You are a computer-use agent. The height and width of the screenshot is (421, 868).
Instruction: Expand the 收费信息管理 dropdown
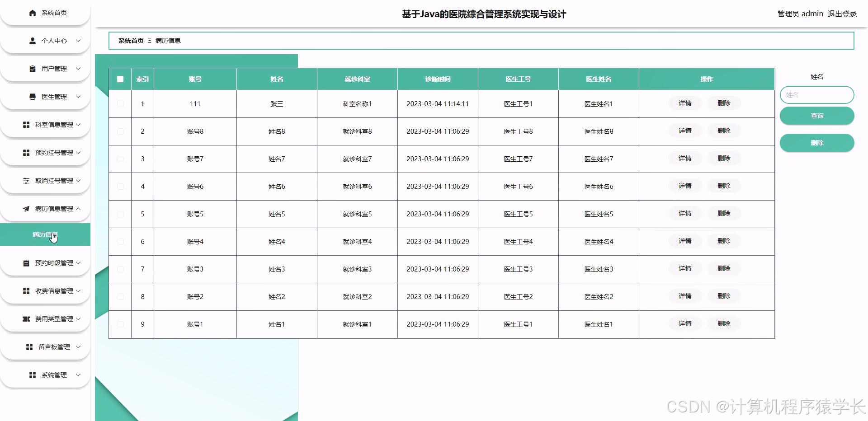(x=79, y=291)
